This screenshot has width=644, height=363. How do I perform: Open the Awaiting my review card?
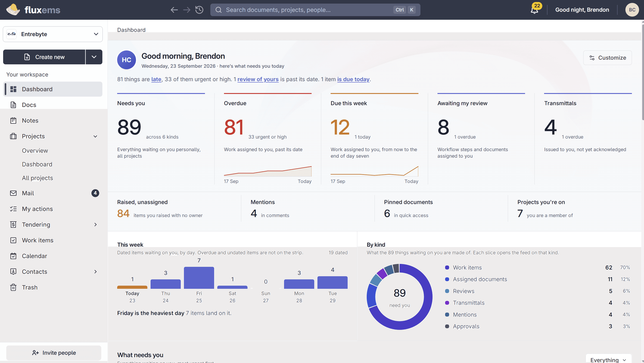(481, 139)
